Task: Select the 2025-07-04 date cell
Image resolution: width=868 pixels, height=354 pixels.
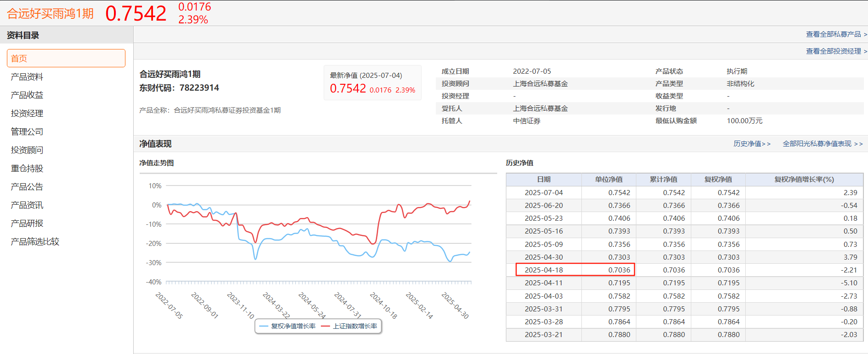Action: pyautogui.click(x=544, y=193)
